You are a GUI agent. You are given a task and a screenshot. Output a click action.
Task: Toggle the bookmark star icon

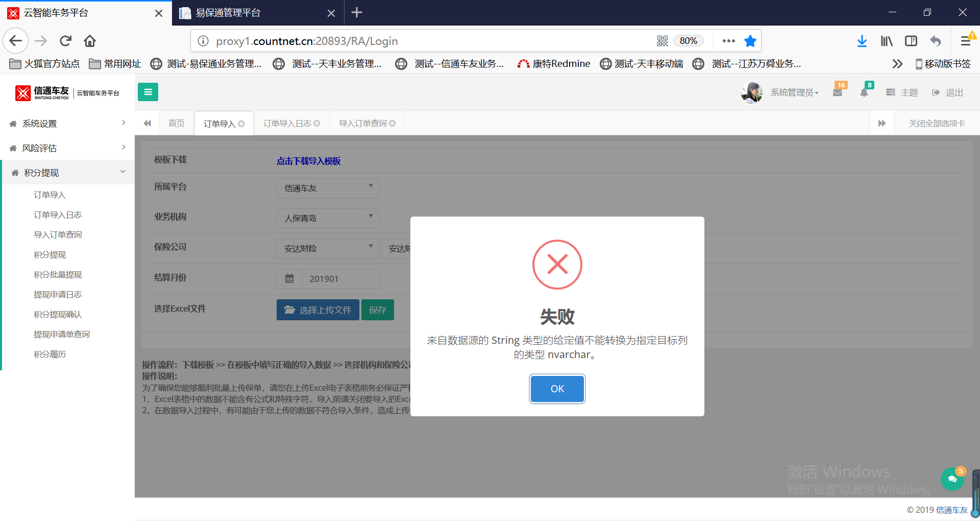750,41
